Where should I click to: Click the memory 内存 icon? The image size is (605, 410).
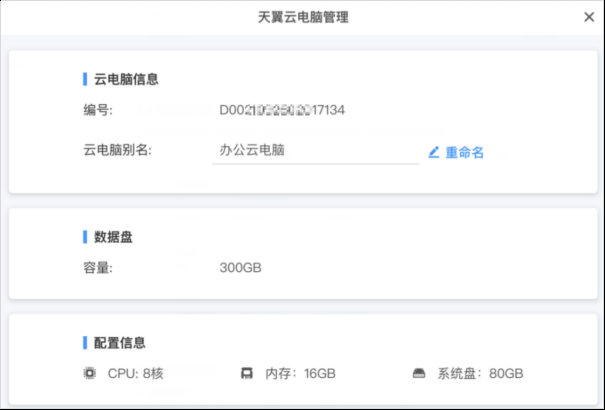[x=247, y=373]
